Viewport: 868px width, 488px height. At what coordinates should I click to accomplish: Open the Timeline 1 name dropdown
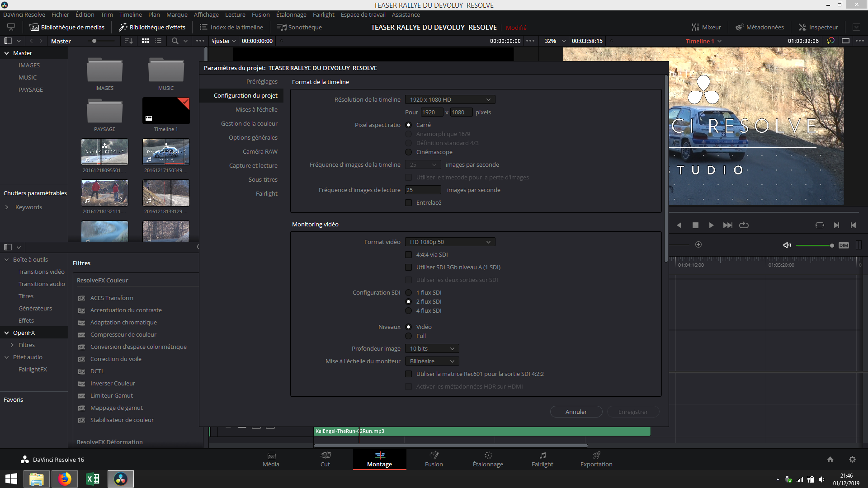[x=719, y=41]
